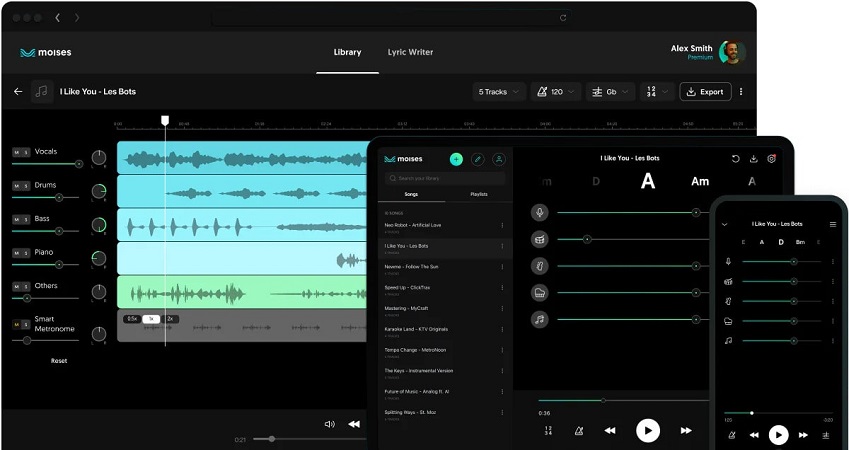Mute the Others track

(x=17, y=286)
